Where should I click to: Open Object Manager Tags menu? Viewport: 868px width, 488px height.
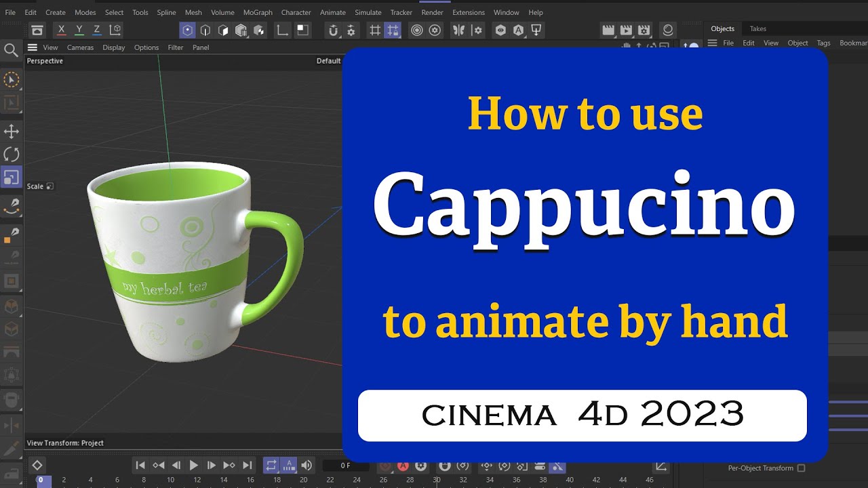click(823, 43)
